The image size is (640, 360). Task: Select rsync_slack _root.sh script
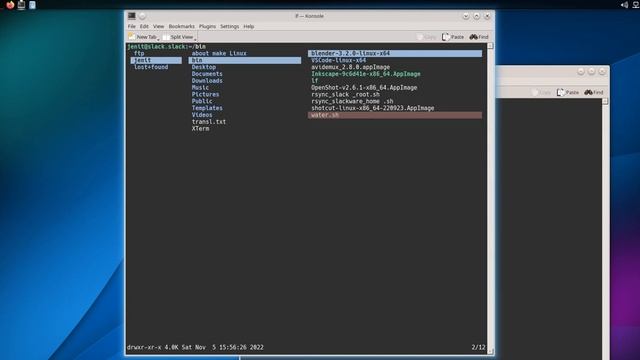click(x=345, y=94)
